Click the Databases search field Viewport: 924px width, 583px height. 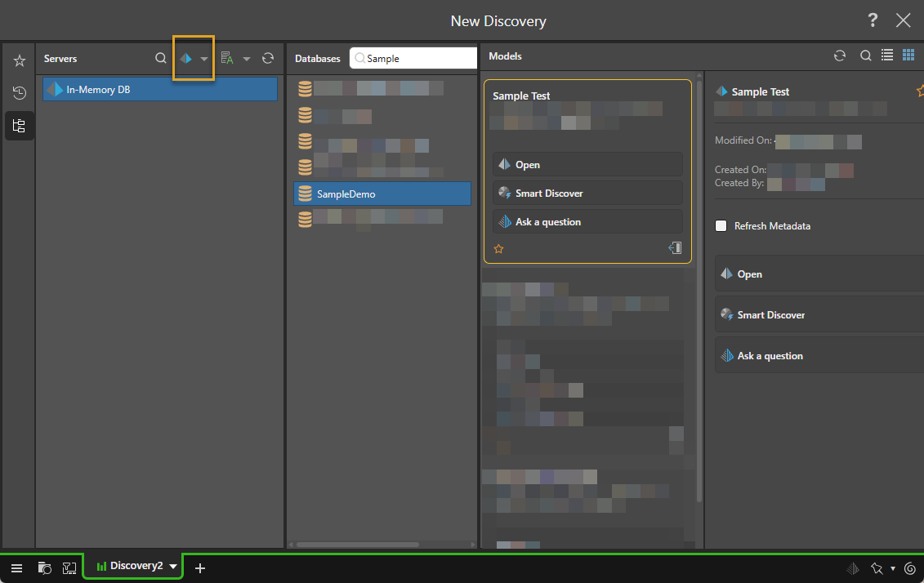point(417,59)
